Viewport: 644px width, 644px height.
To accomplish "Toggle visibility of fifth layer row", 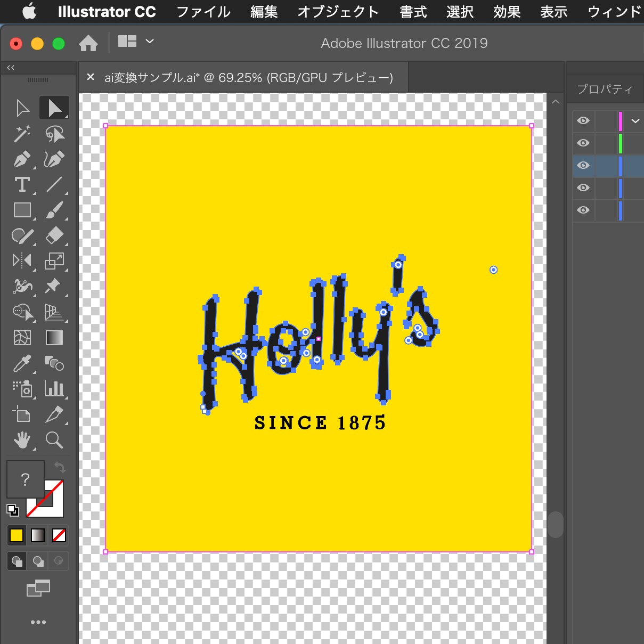I will tap(583, 210).
